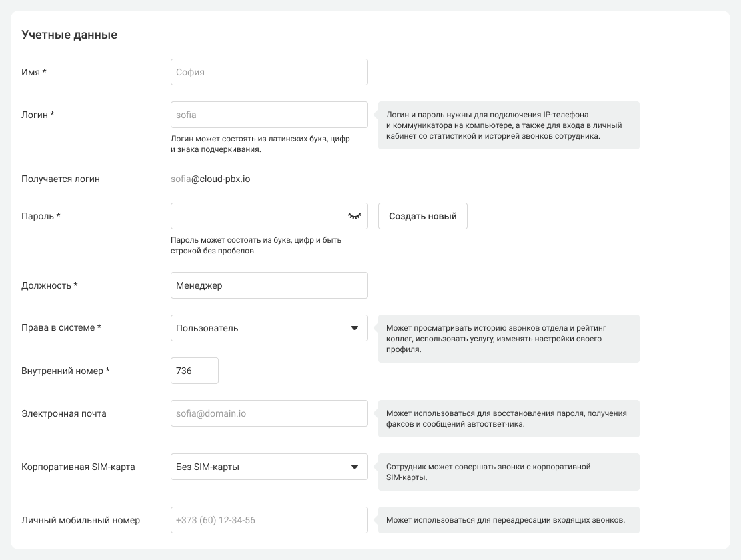Select the Должность field with Менеджер
741x560 pixels.
point(269,285)
